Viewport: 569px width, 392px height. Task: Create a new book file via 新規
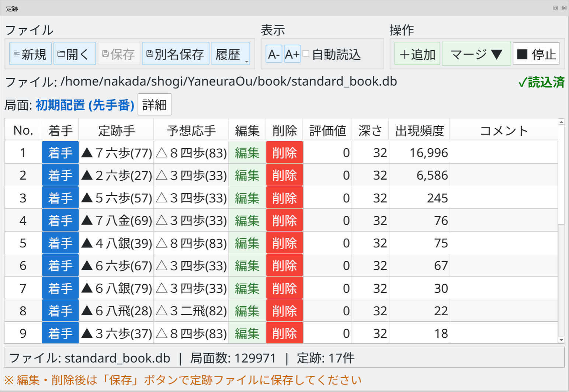[x=30, y=53]
